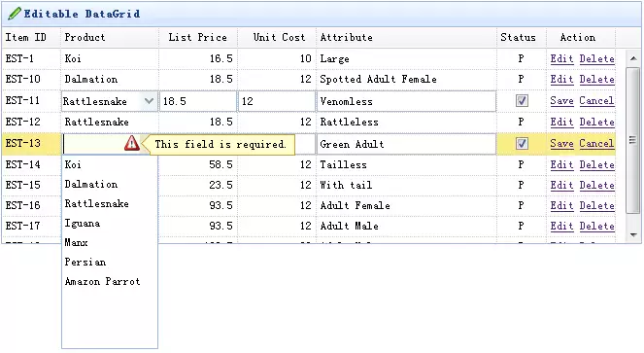644x353 pixels.
Task: Click the Tailless attribute cell
Action: pyautogui.click(x=406, y=165)
